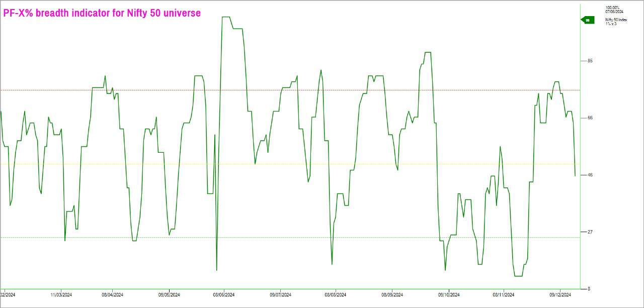Screen dimensions: 644x308
Task: Click the green 99 value marker
Action: pos(588,20)
